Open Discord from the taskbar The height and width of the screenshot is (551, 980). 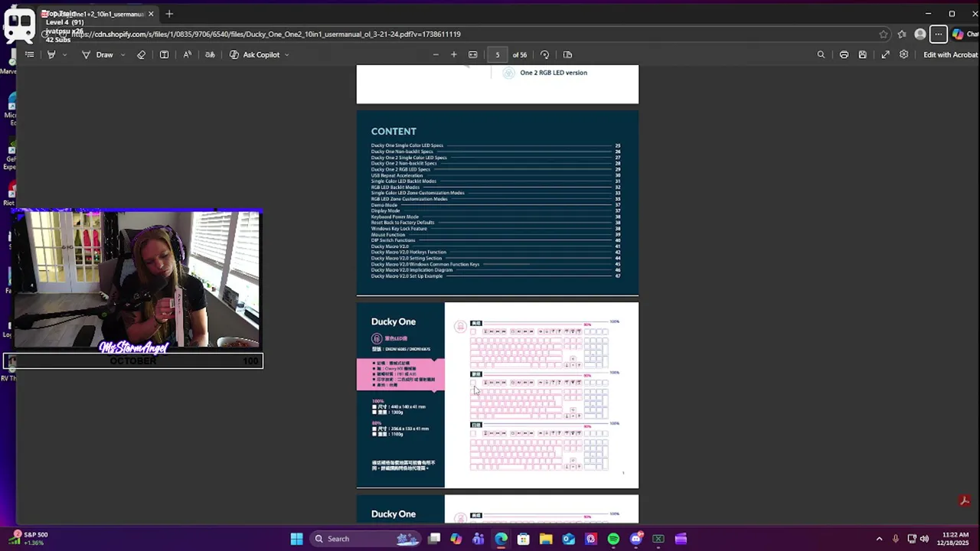[635, 539]
